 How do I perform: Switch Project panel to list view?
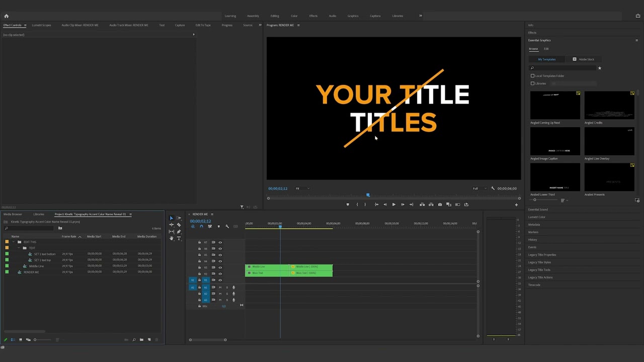point(13,340)
